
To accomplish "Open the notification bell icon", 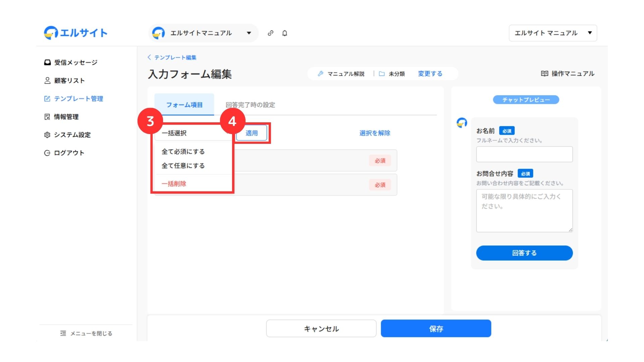I will point(284,33).
